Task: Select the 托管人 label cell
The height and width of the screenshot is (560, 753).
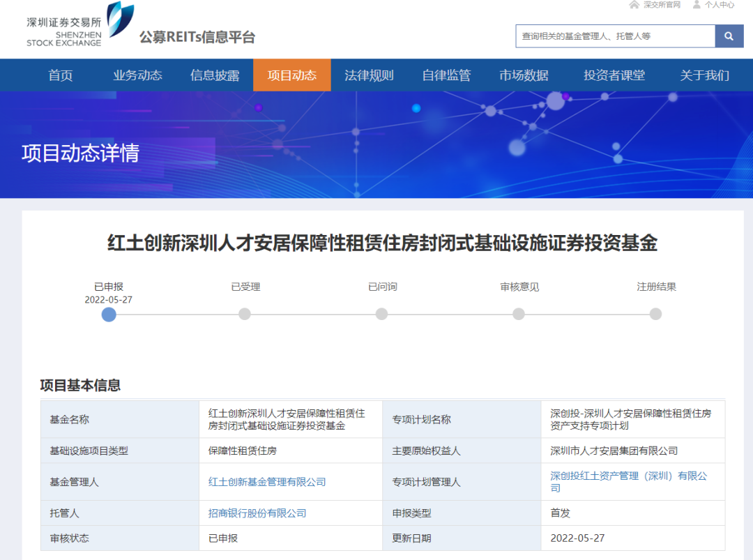Action: [120, 513]
